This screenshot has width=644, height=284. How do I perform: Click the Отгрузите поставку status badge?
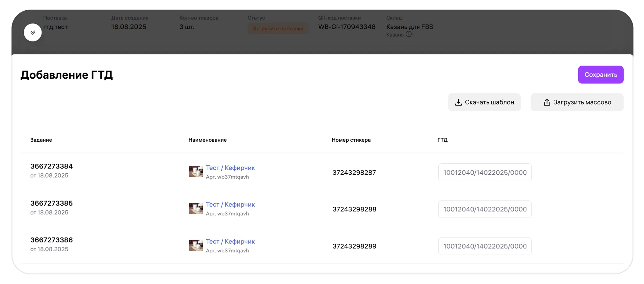pyautogui.click(x=278, y=28)
